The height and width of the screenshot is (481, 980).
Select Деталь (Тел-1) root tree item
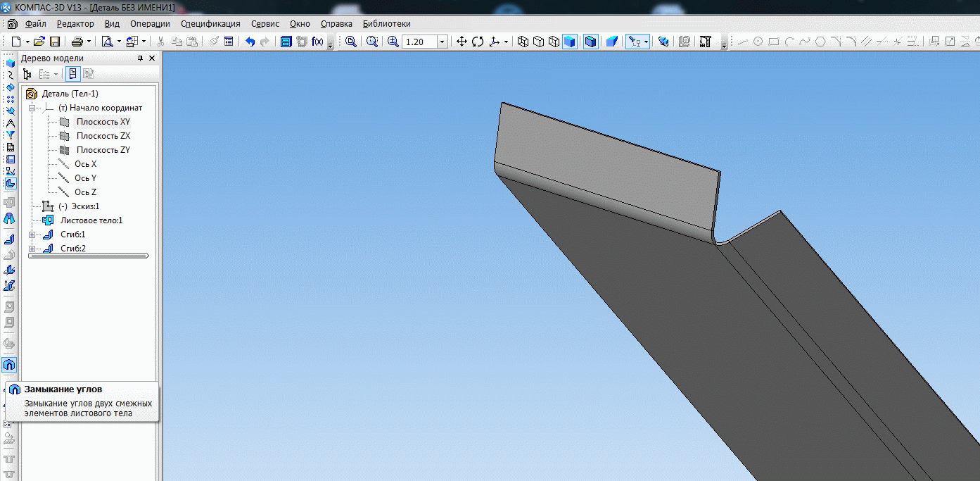pos(70,94)
